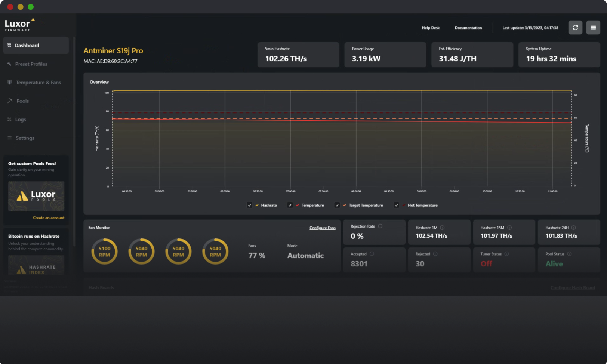607x364 pixels.
Task: Select Temperature & Fans in sidebar
Action: [x=38, y=82]
